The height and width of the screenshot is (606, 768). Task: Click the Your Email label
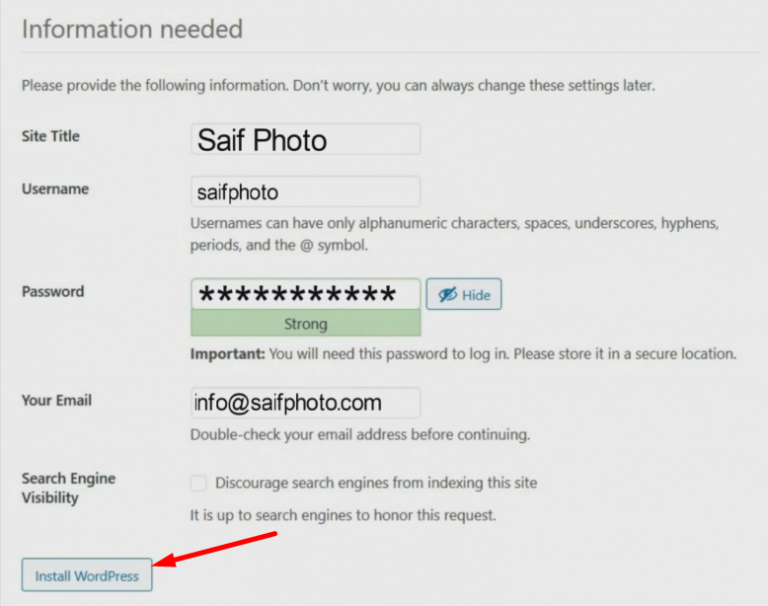click(57, 400)
